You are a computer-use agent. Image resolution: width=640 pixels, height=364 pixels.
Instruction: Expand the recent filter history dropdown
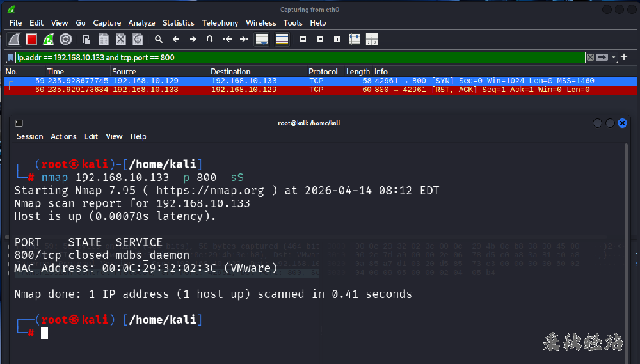click(x=614, y=58)
